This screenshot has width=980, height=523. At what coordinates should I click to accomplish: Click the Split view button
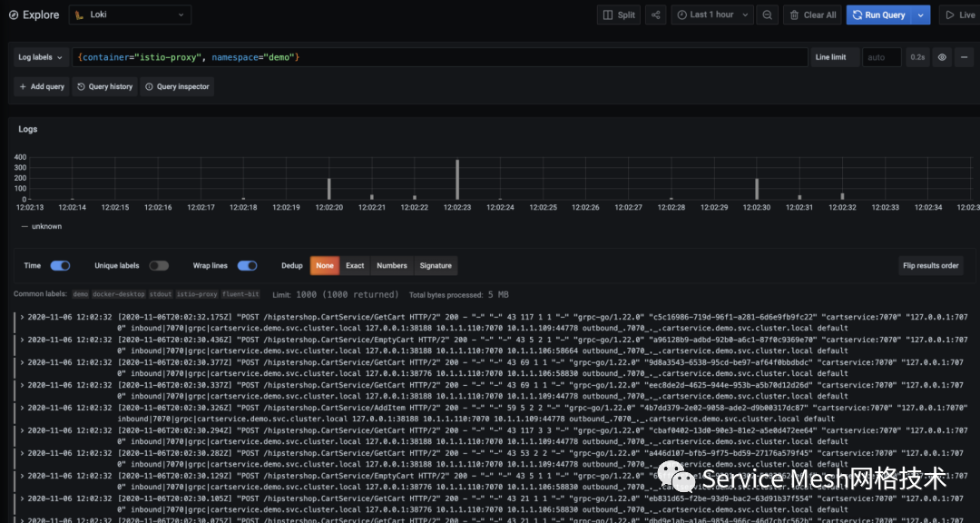[x=619, y=15]
